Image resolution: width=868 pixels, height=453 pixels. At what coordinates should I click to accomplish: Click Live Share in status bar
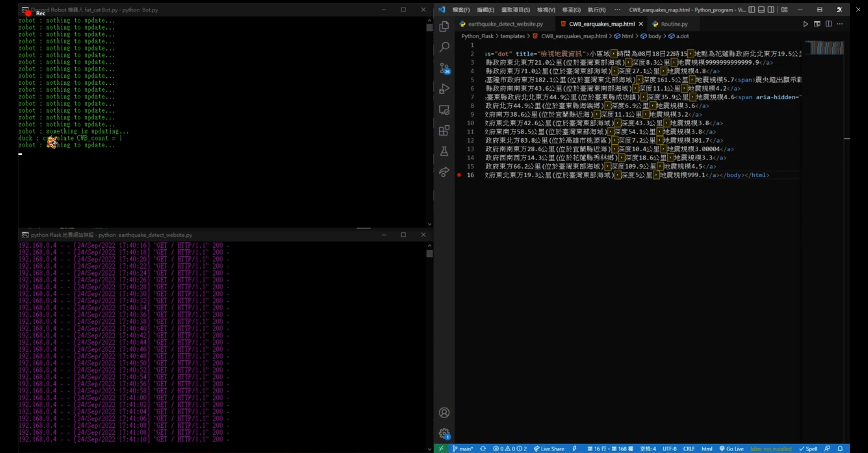[x=549, y=449]
